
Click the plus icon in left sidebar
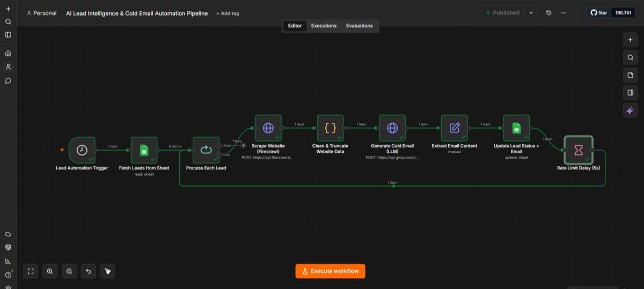click(8, 9)
